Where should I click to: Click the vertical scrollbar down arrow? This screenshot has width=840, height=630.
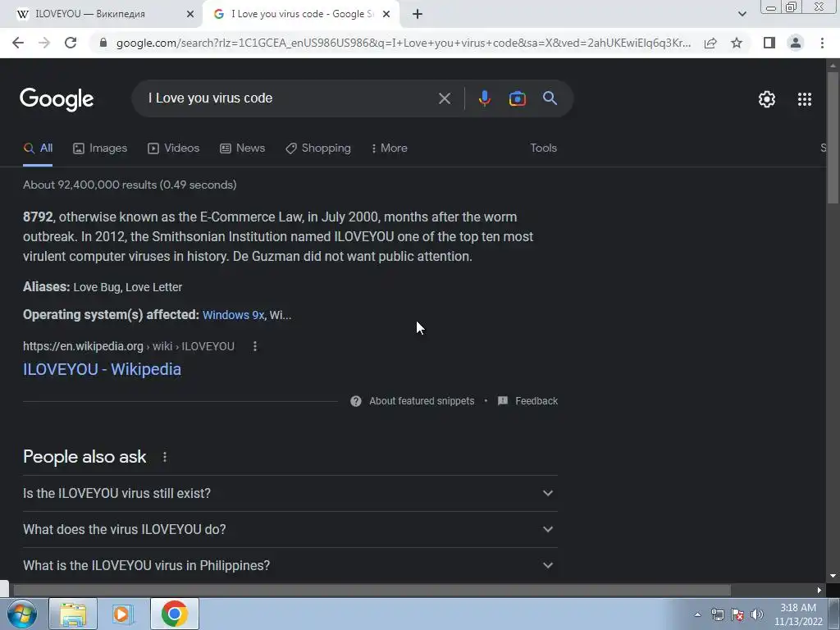click(833, 577)
